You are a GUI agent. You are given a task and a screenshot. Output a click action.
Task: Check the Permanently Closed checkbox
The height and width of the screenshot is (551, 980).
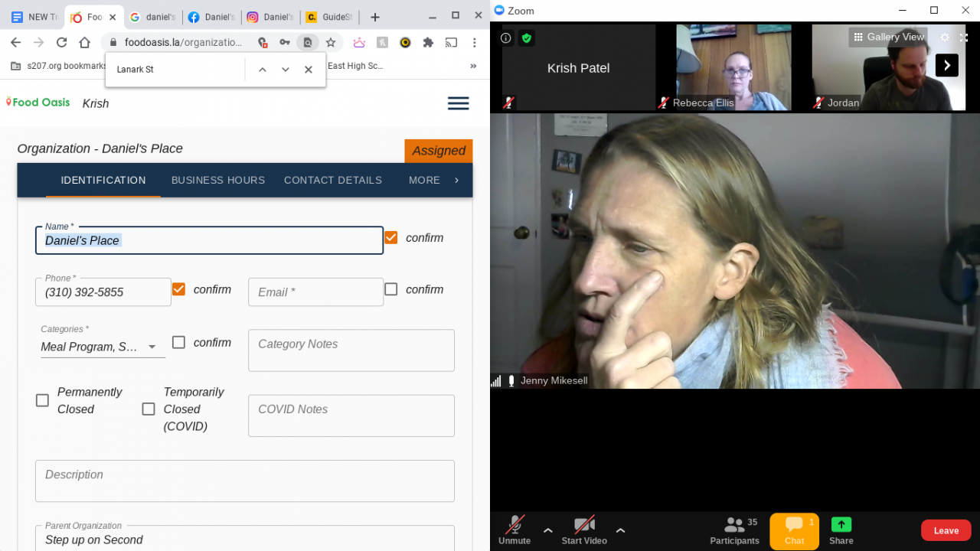(x=43, y=400)
